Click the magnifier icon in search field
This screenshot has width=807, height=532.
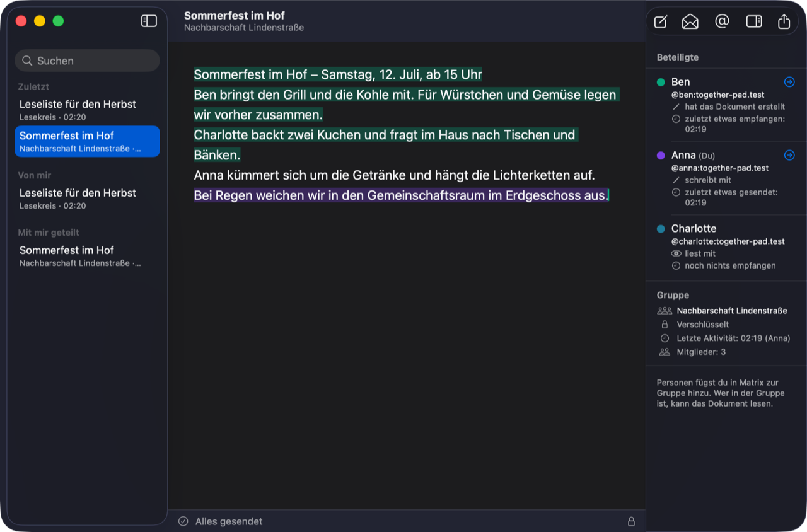(27, 61)
